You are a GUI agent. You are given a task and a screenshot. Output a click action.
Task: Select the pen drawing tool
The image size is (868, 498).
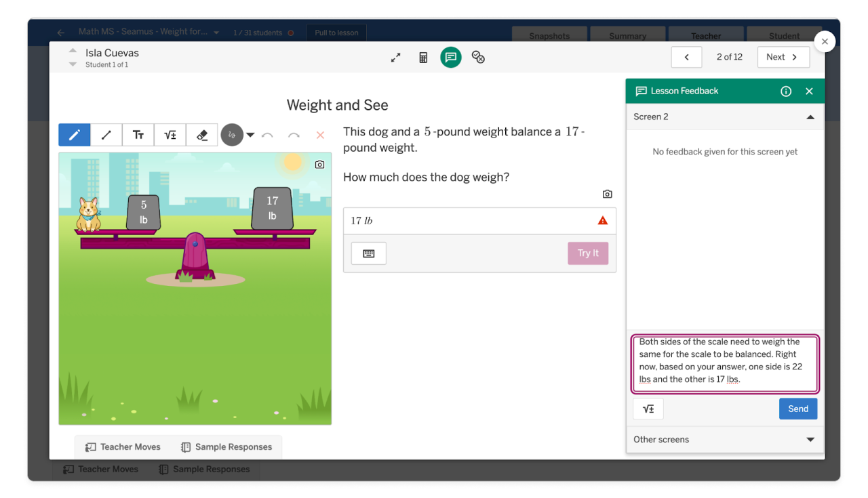pyautogui.click(x=74, y=134)
